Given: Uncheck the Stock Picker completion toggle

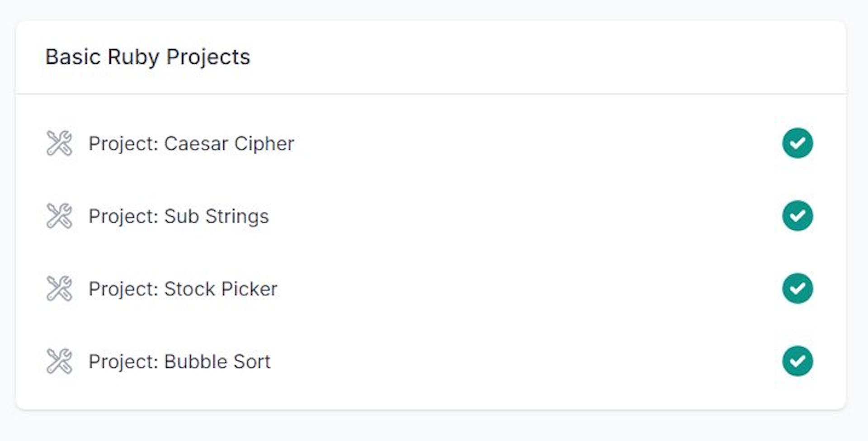Looking at the screenshot, I should (x=797, y=288).
